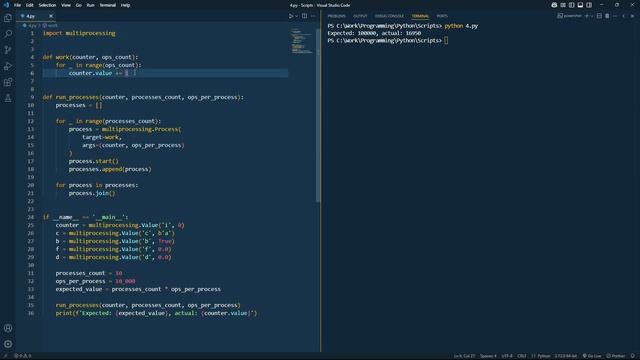Open the Run and Debug view
Viewport: 640px width, 360px height.
click(8, 66)
